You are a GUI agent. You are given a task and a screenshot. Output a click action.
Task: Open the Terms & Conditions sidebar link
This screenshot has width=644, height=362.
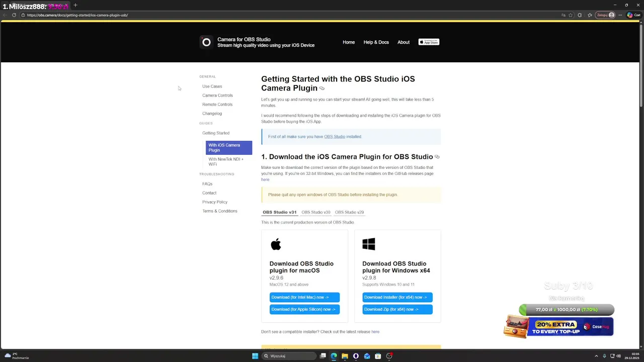pos(219,211)
